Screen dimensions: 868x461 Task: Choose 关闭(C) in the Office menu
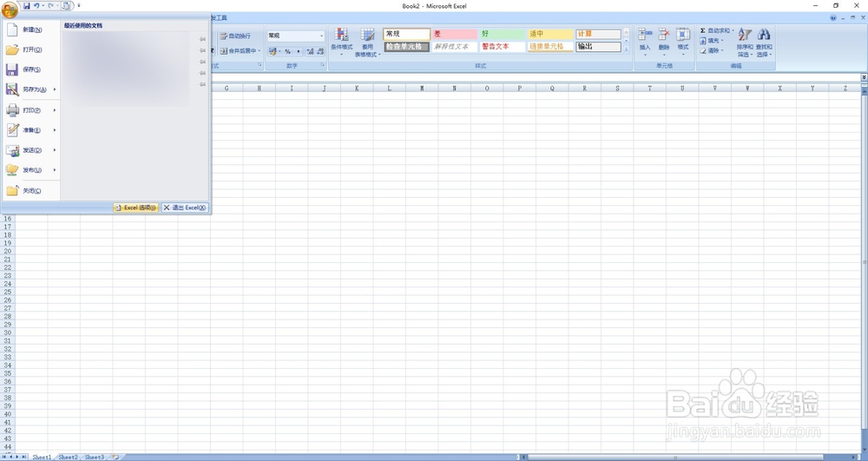[30, 191]
